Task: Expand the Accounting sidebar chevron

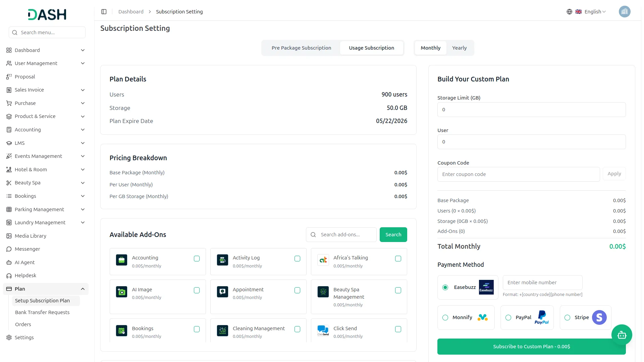Action: 83,130
